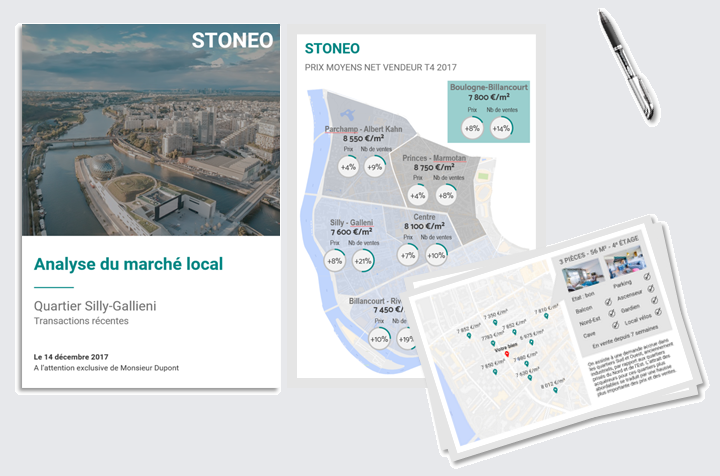Click the 'Analyse du marché local' title
This screenshot has height=476, width=720.
(x=129, y=264)
